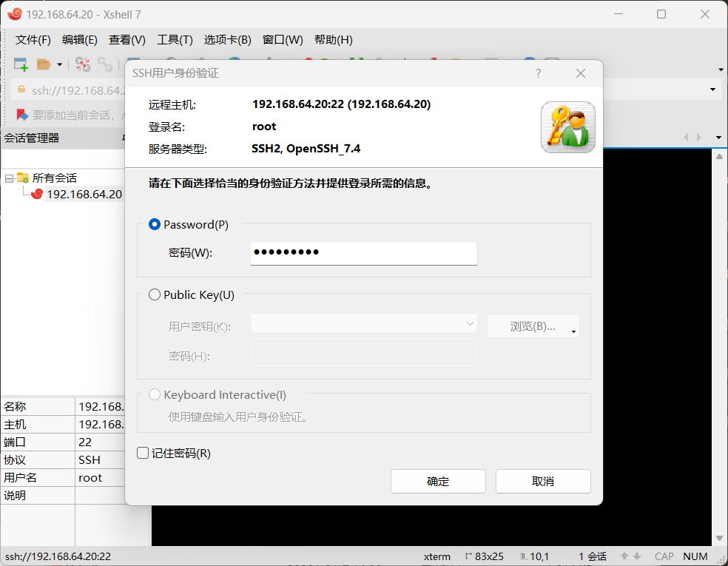
Task: Open the 编辑(E) menu
Action: [79, 40]
